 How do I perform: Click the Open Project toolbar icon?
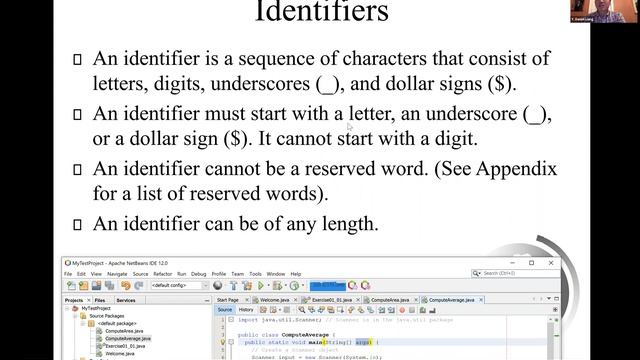tap(96, 285)
